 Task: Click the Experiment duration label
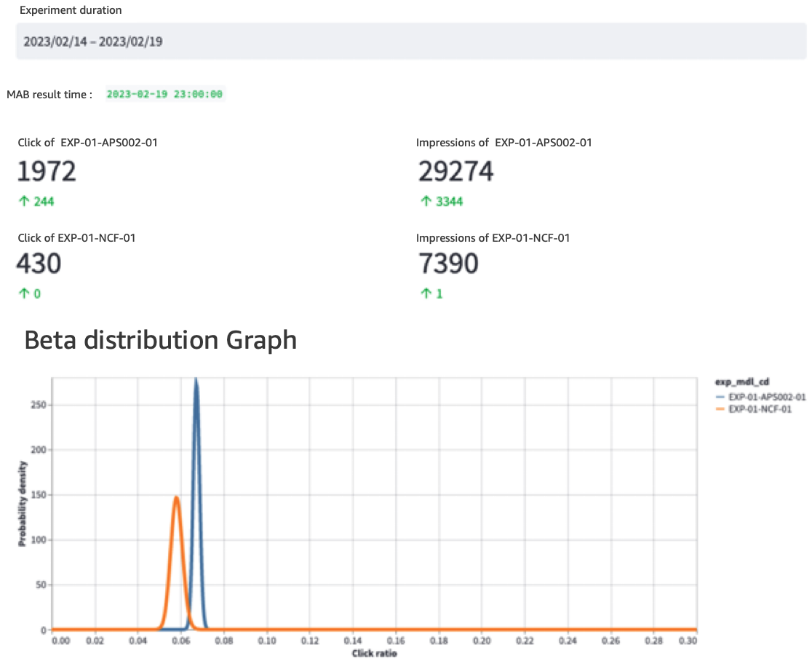pos(71,10)
